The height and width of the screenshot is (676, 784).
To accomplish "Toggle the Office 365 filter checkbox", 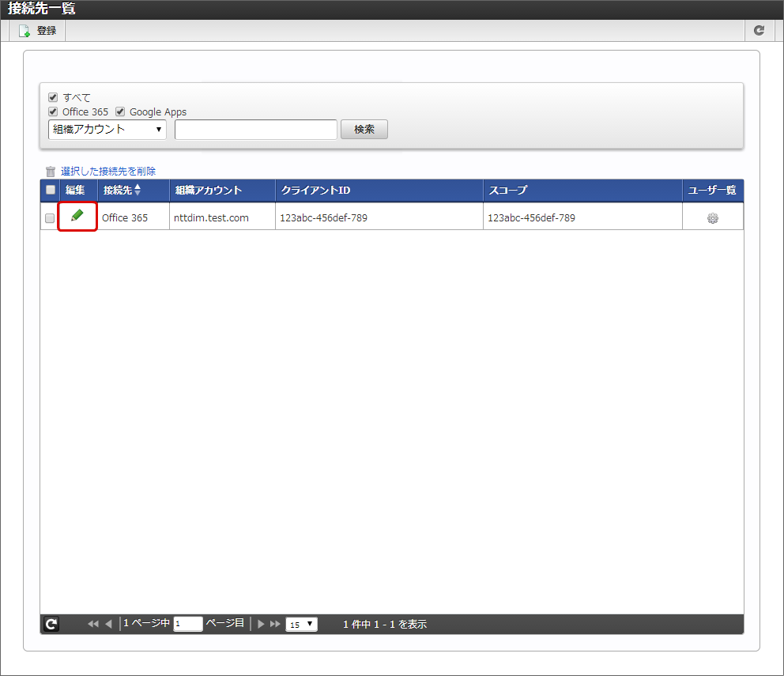I will [x=53, y=111].
